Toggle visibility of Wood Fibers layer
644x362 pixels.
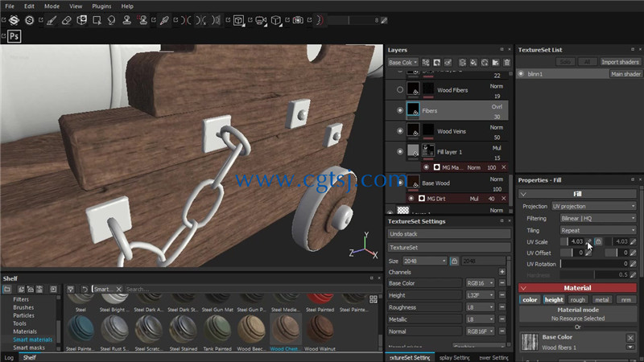click(399, 90)
